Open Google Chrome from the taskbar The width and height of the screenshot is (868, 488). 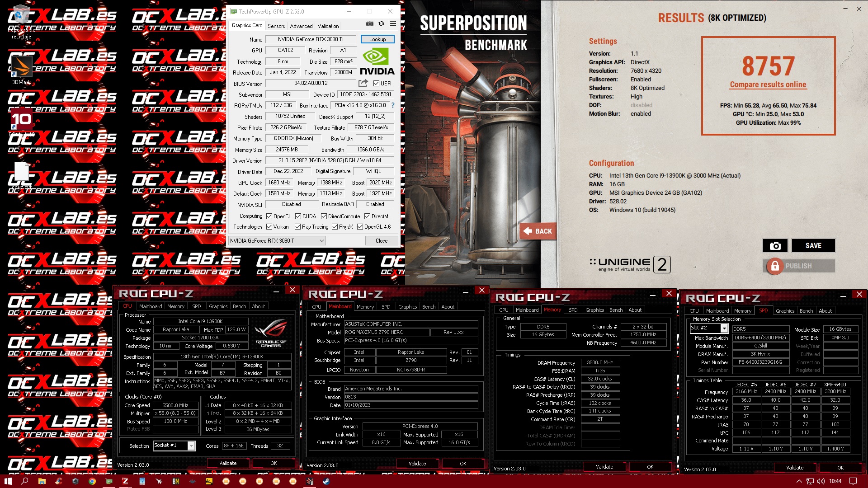(x=92, y=481)
